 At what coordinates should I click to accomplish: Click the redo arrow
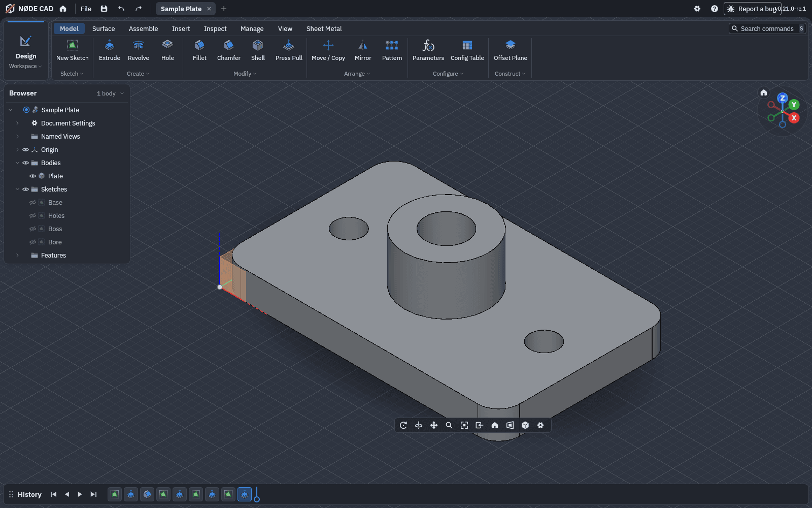(x=139, y=9)
